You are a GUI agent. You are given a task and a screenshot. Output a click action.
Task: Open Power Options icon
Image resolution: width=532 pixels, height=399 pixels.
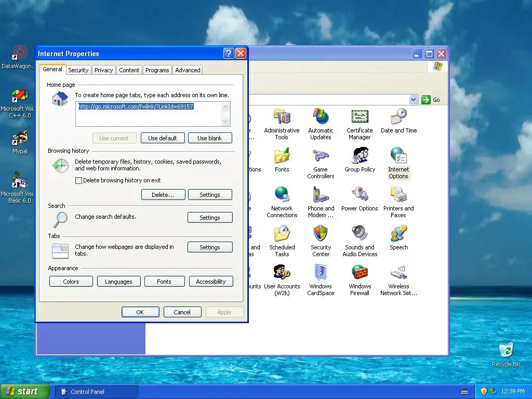click(360, 199)
